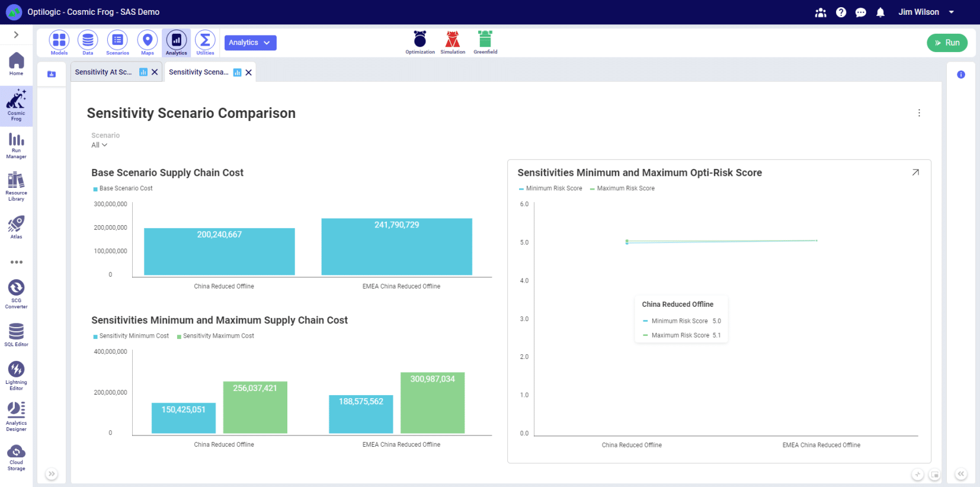Click the layout button beside plus button
Image resolution: width=980 pixels, height=487 pixels.
934,475
